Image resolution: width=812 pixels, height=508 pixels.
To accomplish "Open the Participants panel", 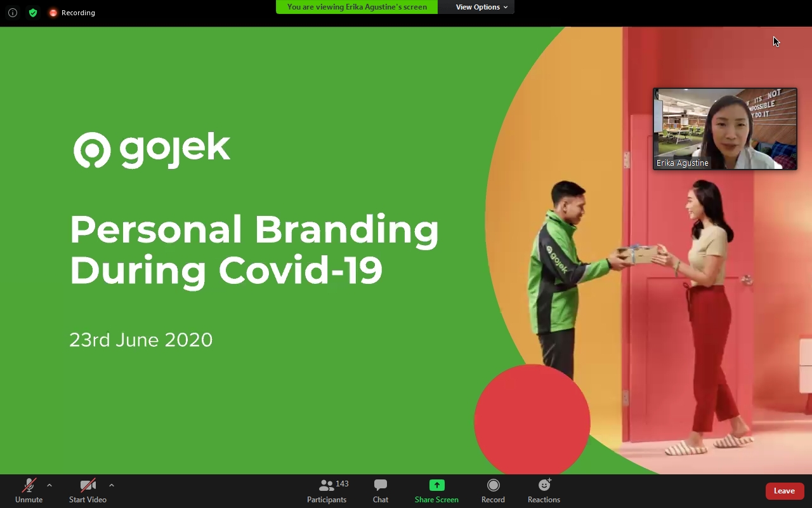I will [x=327, y=491].
